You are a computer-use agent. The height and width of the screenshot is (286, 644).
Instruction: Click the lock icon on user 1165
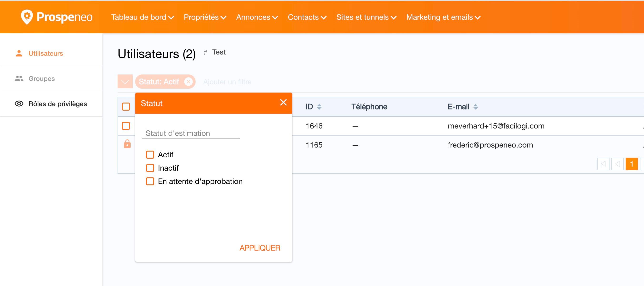(127, 144)
